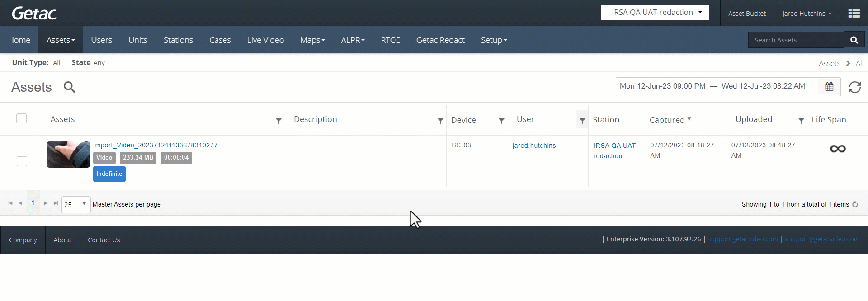The height and width of the screenshot is (301, 868).
Task: Open Getac Redact tab
Action: coord(440,40)
